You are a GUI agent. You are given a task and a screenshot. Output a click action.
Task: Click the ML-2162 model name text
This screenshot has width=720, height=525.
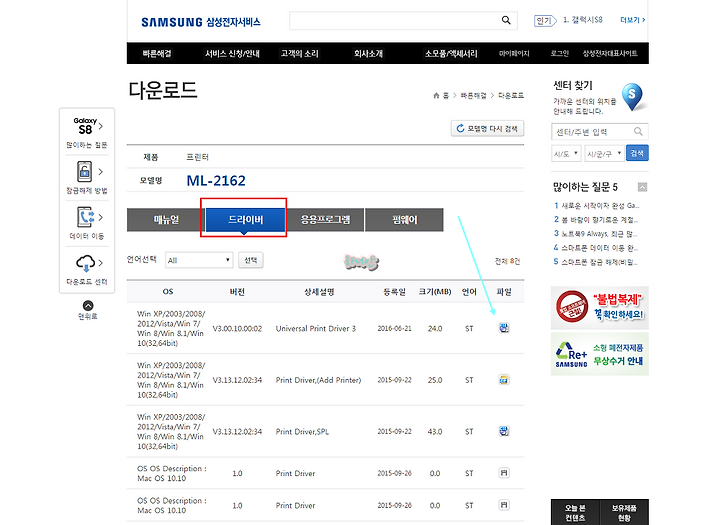(x=216, y=181)
